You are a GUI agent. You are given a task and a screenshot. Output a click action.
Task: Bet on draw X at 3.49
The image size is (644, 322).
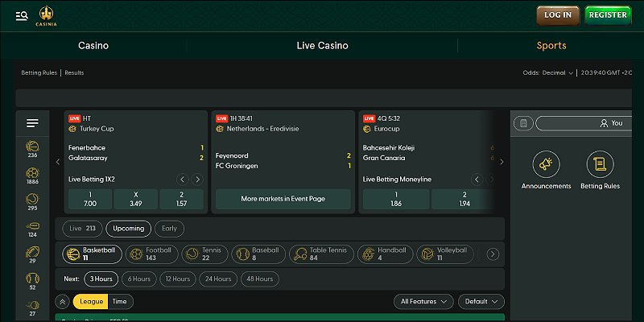tap(136, 199)
